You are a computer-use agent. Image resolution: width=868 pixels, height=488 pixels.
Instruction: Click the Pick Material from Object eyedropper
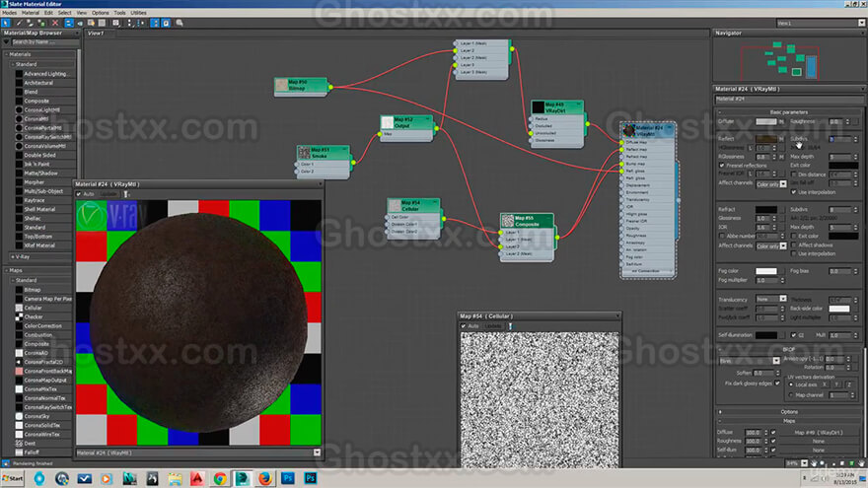(19, 23)
